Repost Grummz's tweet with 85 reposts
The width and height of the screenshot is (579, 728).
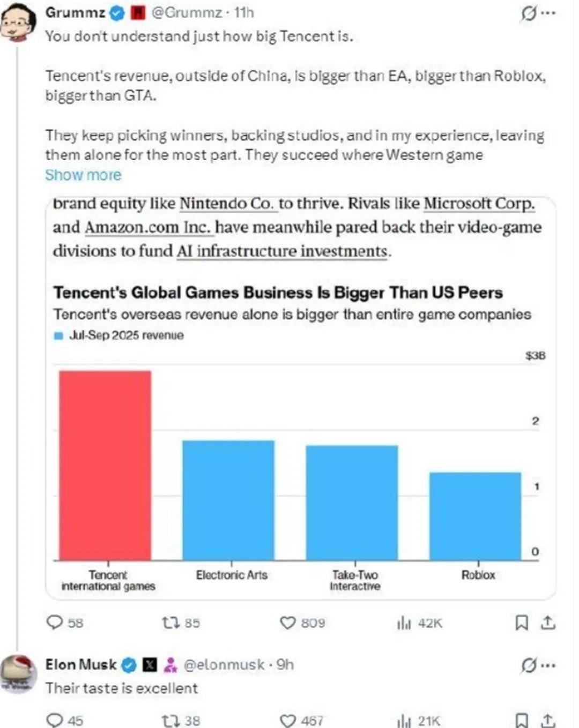tap(170, 622)
